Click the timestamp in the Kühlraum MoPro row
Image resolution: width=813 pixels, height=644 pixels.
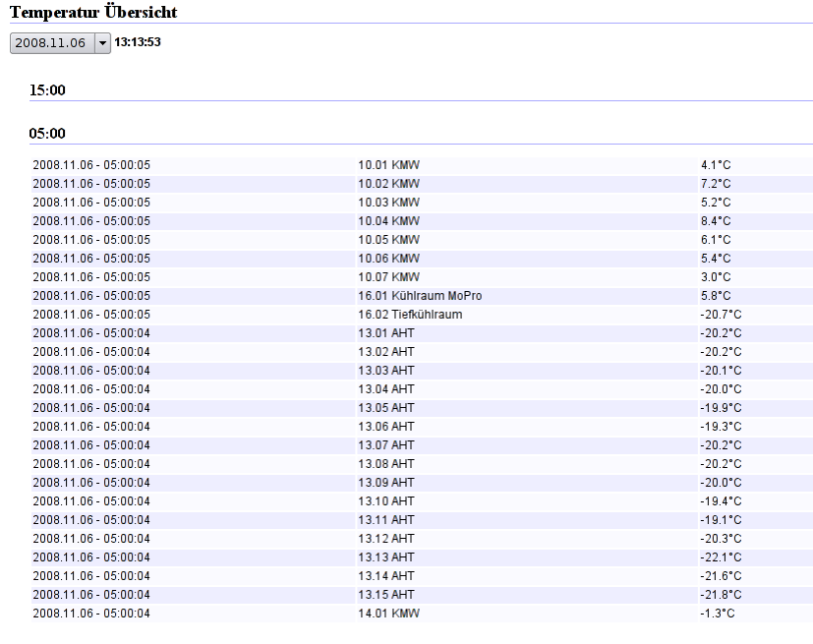pos(91,296)
